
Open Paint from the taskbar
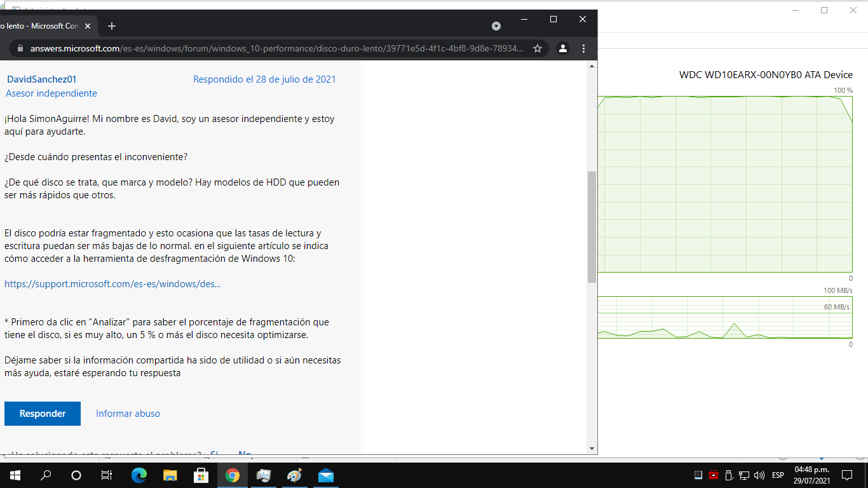click(x=294, y=475)
